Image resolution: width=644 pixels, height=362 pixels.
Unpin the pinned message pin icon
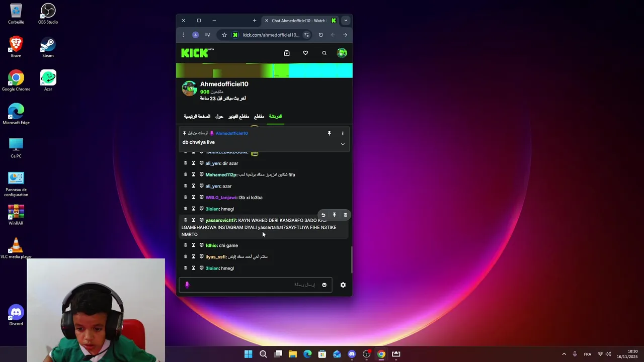[x=329, y=133]
